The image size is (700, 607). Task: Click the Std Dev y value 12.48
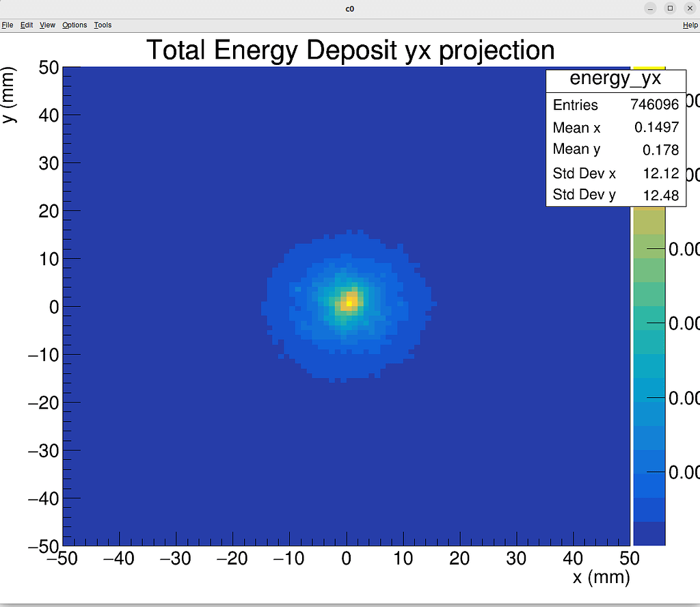(x=661, y=195)
